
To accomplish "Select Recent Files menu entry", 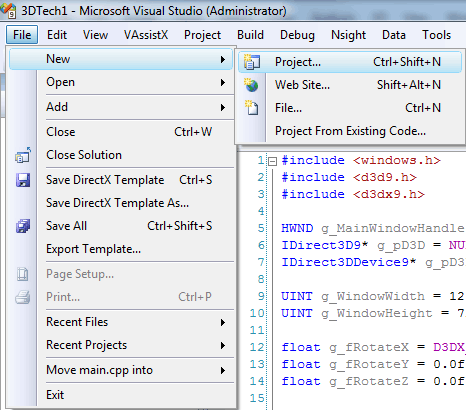I will pos(121,322).
